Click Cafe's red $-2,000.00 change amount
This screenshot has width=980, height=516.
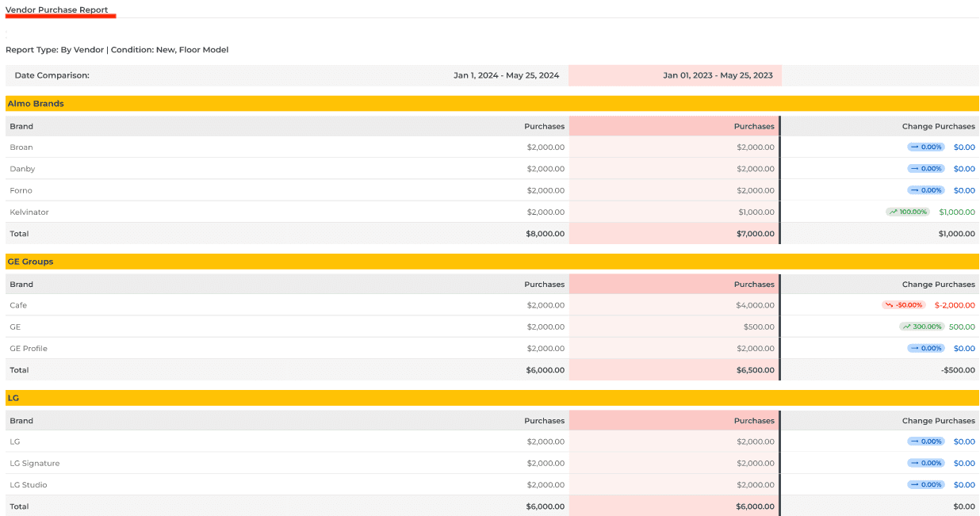point(955,305)
